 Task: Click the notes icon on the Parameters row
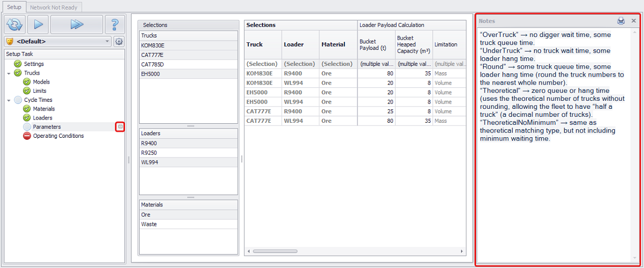click(120, 127)
